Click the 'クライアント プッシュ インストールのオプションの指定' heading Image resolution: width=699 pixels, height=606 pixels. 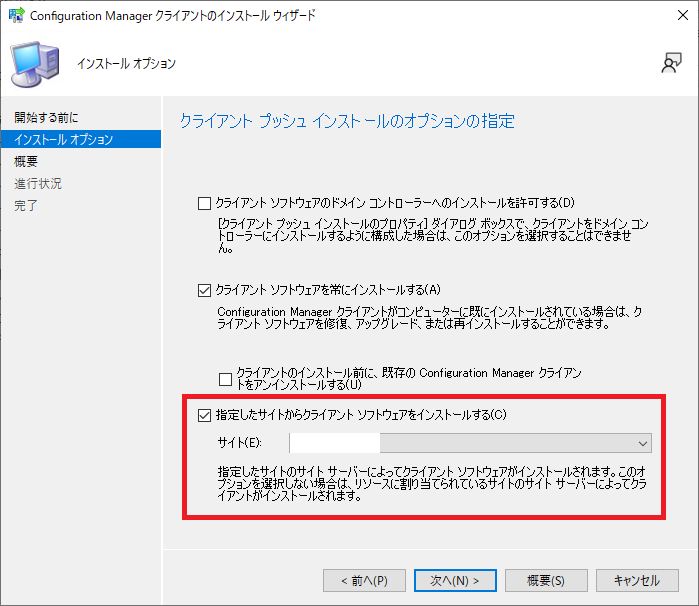click(x=347, y=122)
